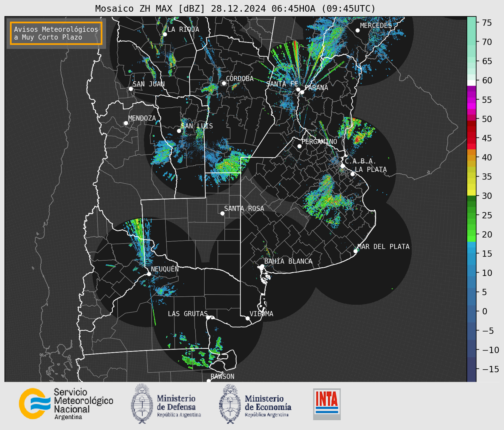Click the La Rioja city marker
Image resolution: width=504 pixels, height=430 pixels.
pyautogui.click(x=165, y=34)
